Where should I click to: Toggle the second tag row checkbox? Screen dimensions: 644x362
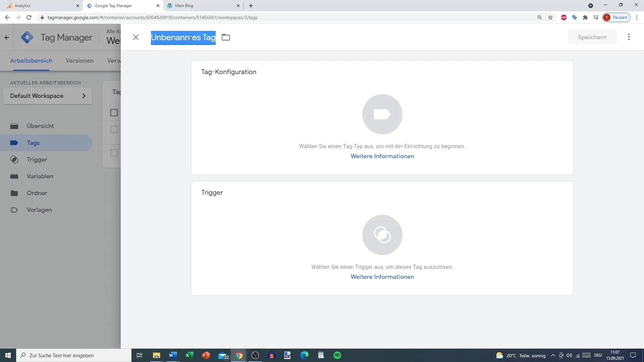coord(114,153)
